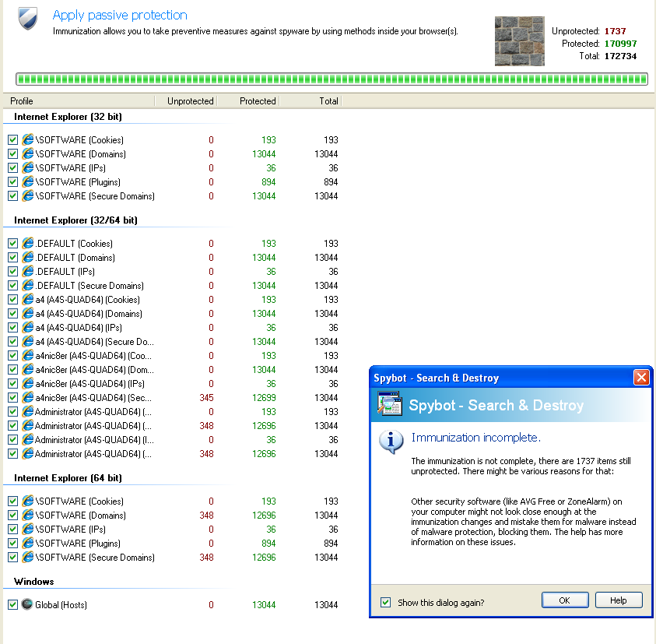Click IE icon for \SOFTWARE (Secure Domains) 32 bit
Image resolution: width=656 pixels, height=644 pixels.
pyautogui.click(x=27, y=196)
